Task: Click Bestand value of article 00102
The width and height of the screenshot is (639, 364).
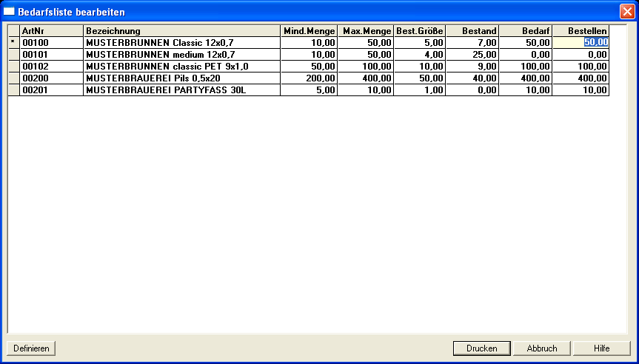Action: coord(472,66)
